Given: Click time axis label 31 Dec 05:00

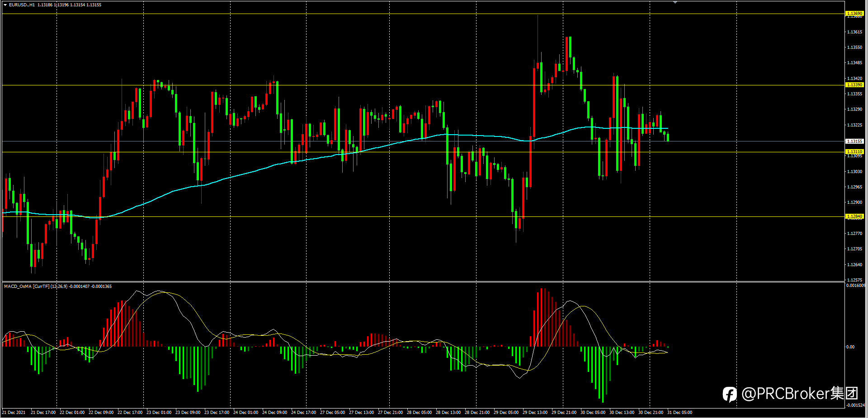Looking at the screenshot, I should click(x=679, y=413).
